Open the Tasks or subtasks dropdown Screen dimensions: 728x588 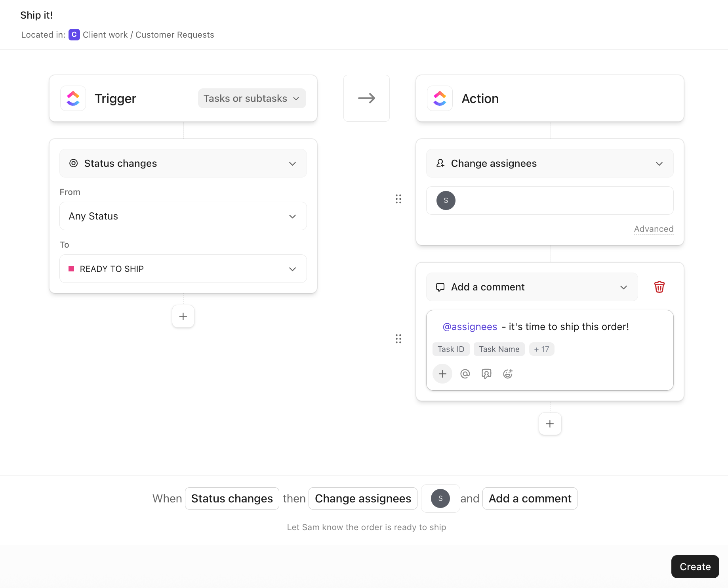click(x=252, y=98)
